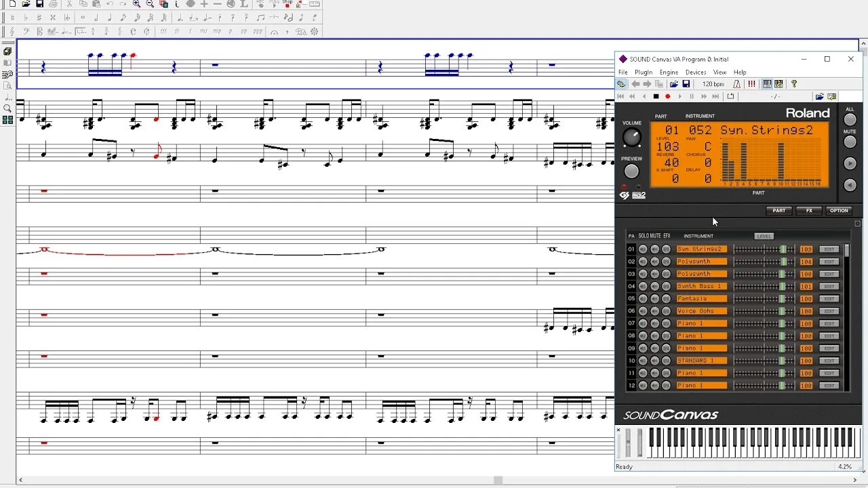The height and width of the screenshot is (488, 868).
Task: Click the Sound Canvas save preset icon
Action: click(686, 84)
